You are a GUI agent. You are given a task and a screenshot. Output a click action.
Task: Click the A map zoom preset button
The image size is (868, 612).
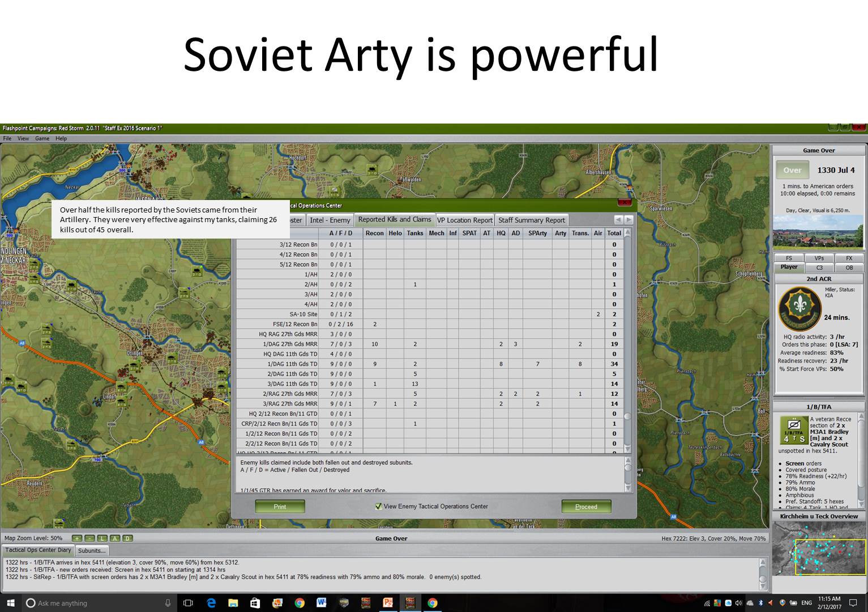(115, 538)
